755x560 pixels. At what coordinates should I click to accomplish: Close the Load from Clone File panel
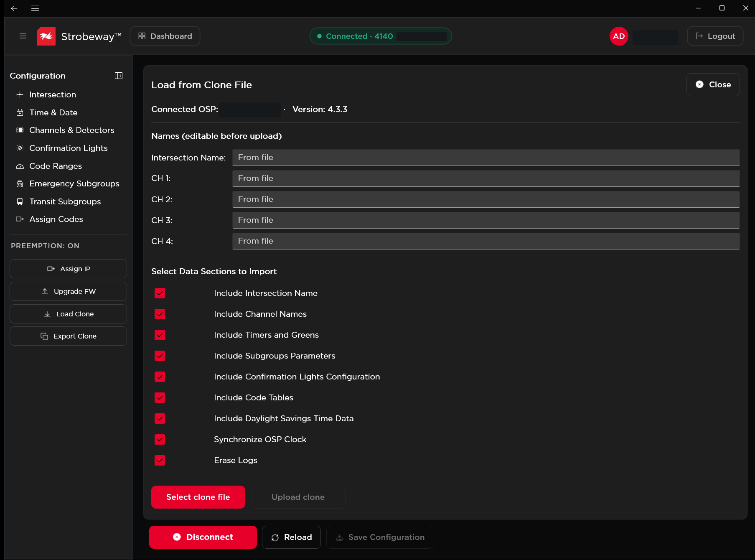(x=713, y=84)
